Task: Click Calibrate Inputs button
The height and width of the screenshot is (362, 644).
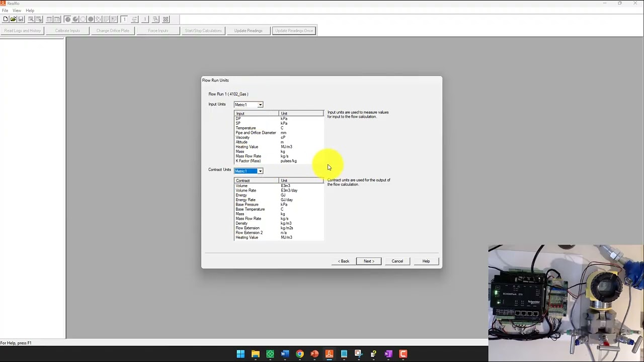Action: [67, 31]
